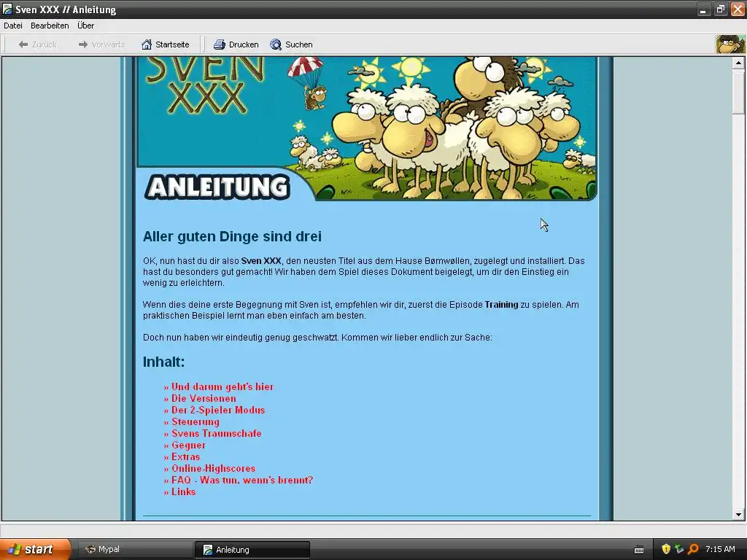Image resolution: width=747 pixels, height=560 pixels.
Task: Switch to Mypal in the taskbar
Action: click(x=134, y=550)
